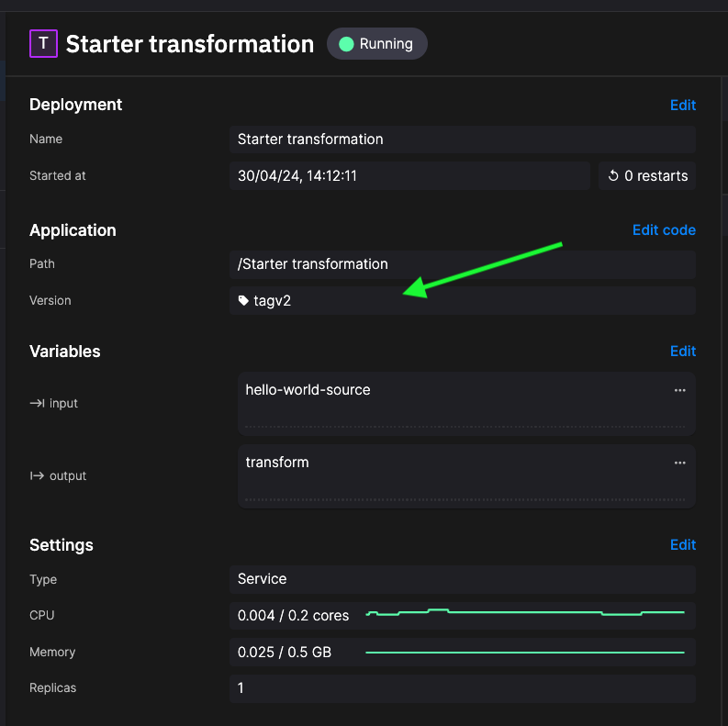Click the tag icon beside tagv2
The image size is (728, 726).
pyautogui.click(x=243, y=300)
